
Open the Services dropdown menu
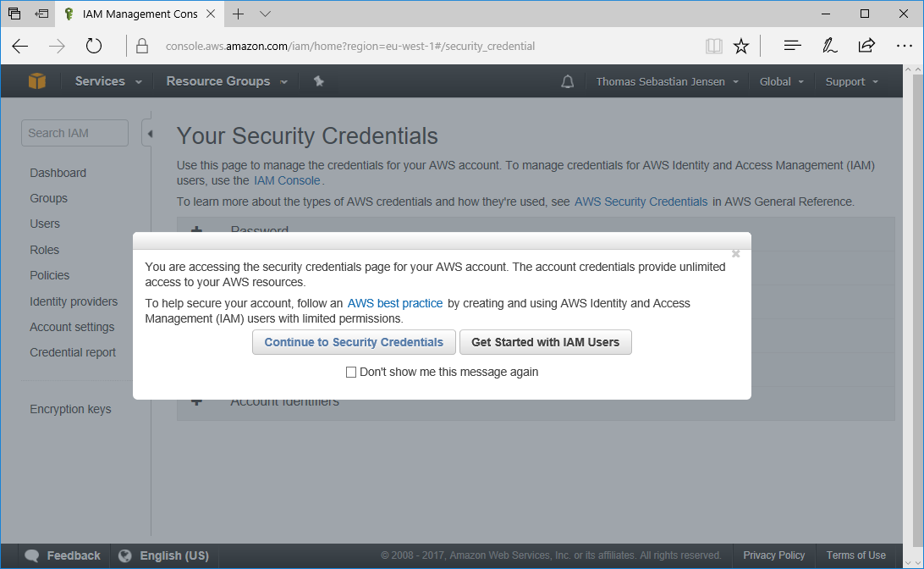tap(108, 81)
